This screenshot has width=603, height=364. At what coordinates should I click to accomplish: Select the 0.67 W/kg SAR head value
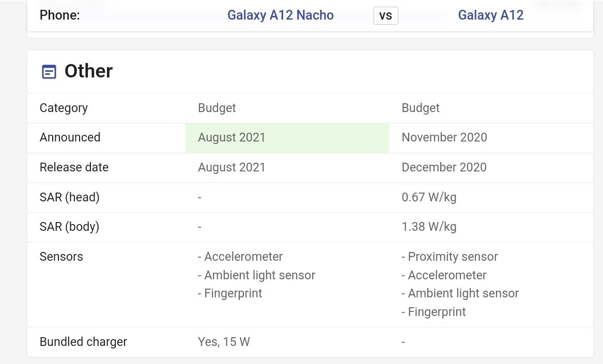coord(429,197)
